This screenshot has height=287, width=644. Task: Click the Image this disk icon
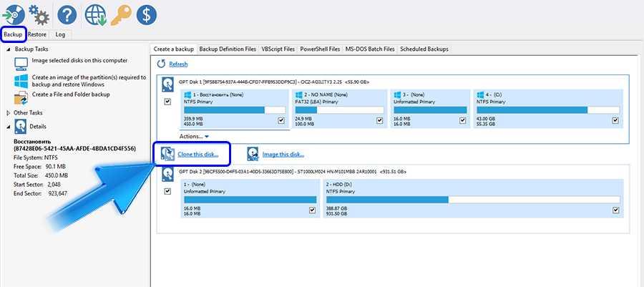[x=253, y=154]
